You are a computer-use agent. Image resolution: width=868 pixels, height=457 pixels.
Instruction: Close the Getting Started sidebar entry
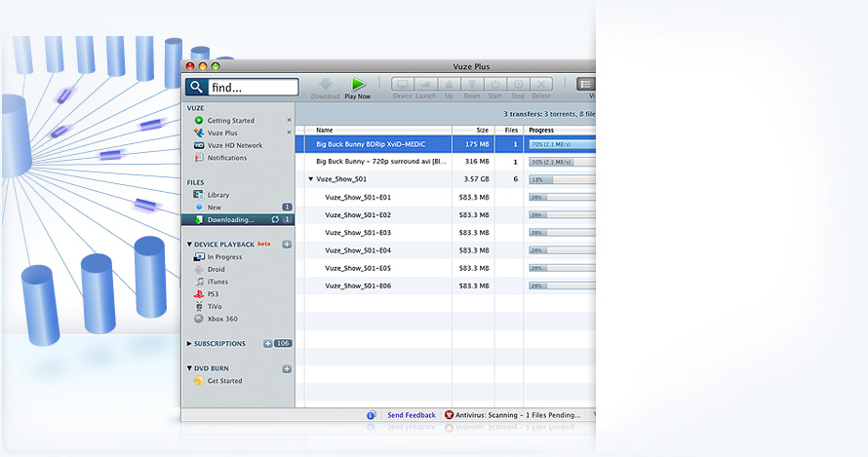(x=289, y=120)
